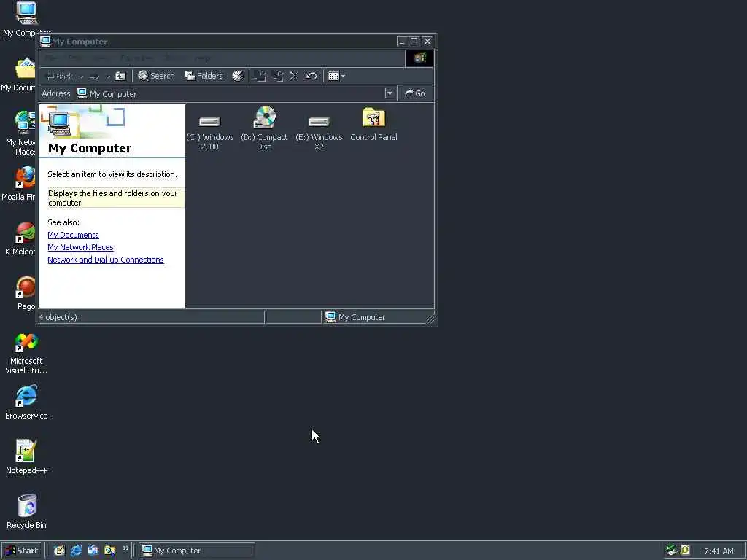Click the green network tray icon

(672, 550)
